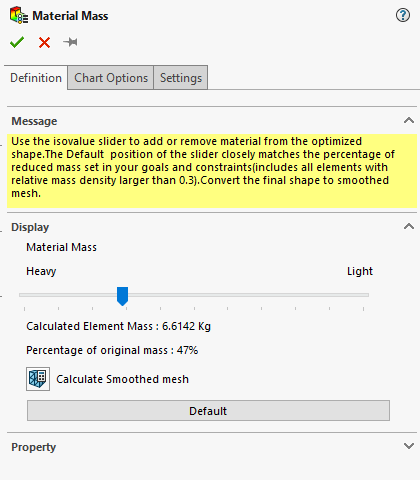420x480 pixels.
Task: Go to the Settings tab
Action: (181, 78)
